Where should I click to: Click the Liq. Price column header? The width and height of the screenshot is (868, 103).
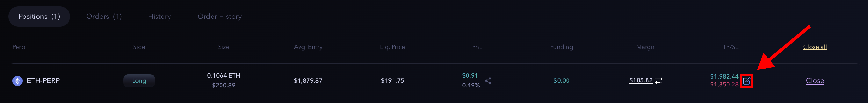[392, 47]
